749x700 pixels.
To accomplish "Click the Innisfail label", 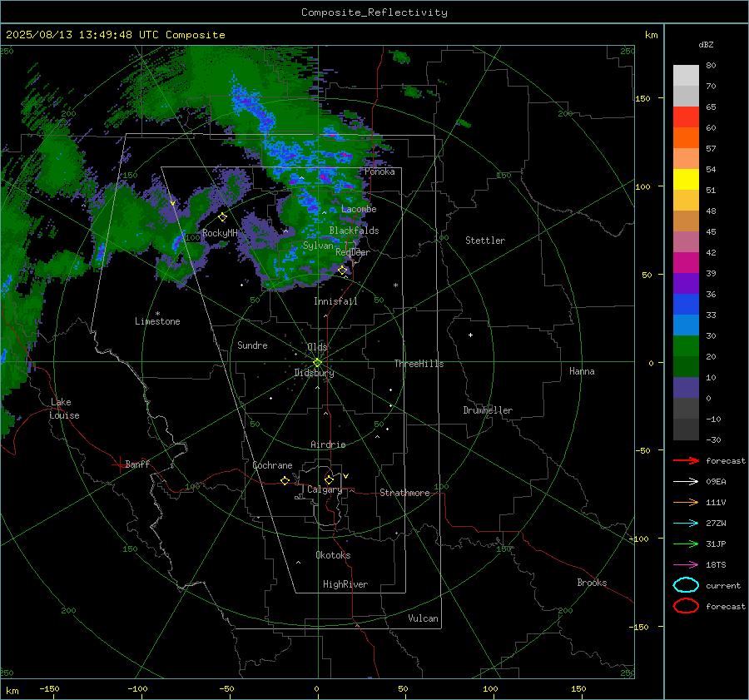I will click(335, 301).
